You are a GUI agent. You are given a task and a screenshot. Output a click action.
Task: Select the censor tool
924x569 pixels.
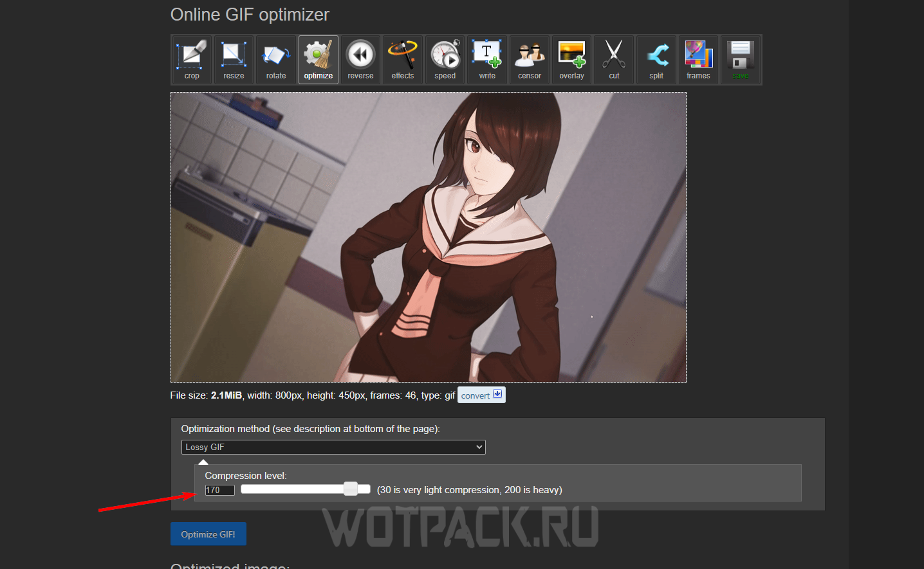(x=530, y=60)
